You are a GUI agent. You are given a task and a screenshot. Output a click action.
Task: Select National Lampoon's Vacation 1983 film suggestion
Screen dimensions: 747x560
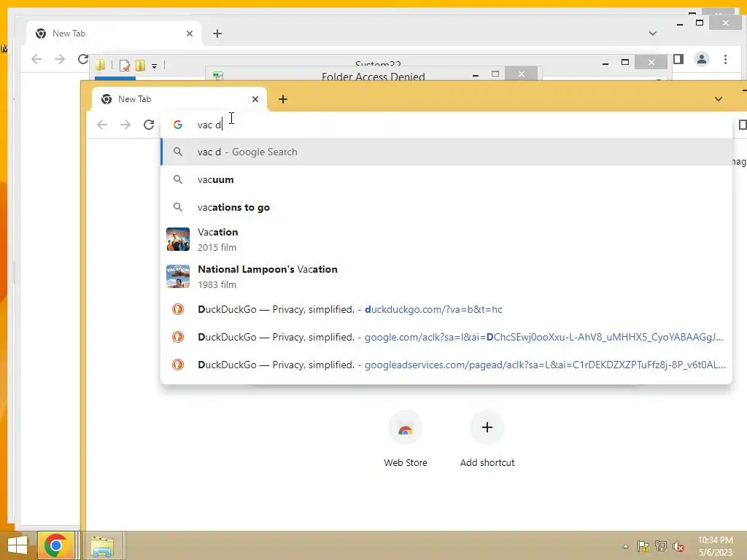(x=446, y=276)
